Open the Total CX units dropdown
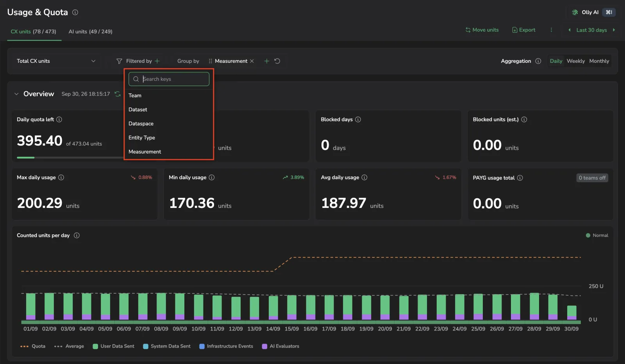Viewport: 625px width, 364px height. [x=56, y=61]
